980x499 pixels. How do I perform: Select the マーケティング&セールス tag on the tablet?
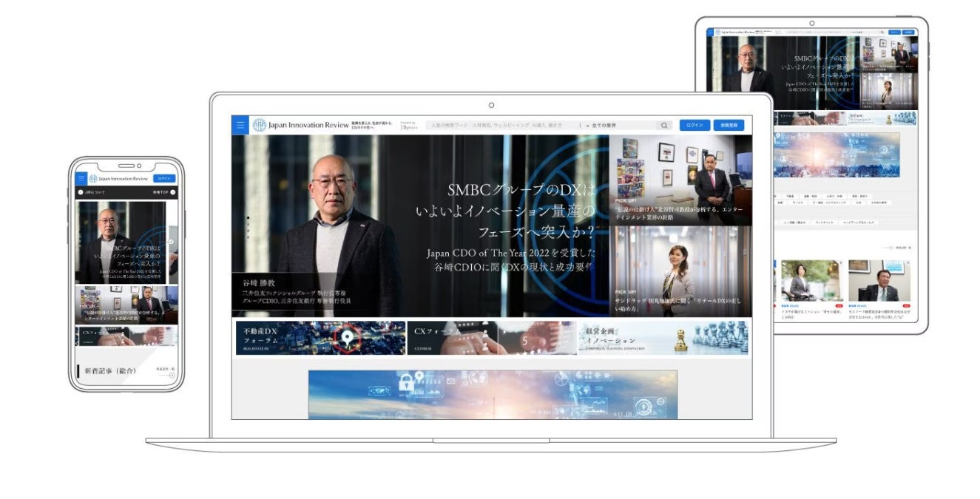859,222
